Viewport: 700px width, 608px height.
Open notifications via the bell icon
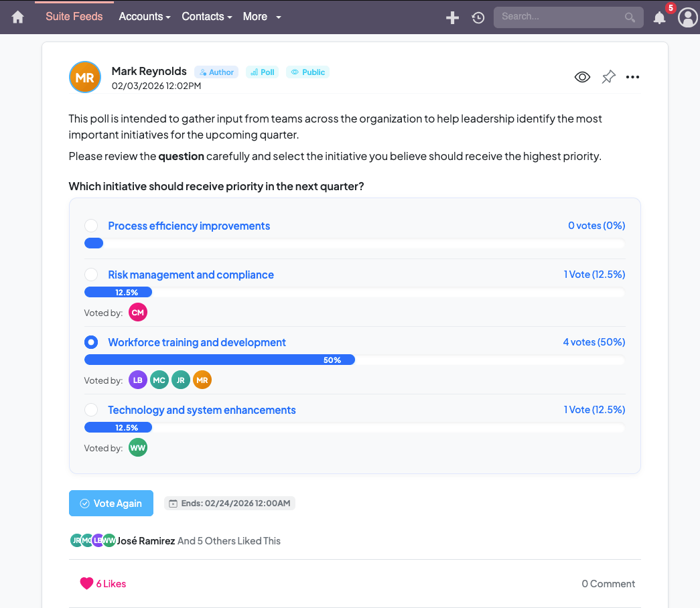click(x=659, y=17)
